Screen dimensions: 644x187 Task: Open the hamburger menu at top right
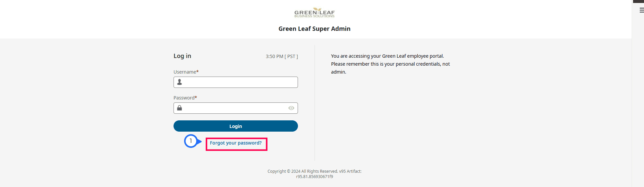point(642,10)
